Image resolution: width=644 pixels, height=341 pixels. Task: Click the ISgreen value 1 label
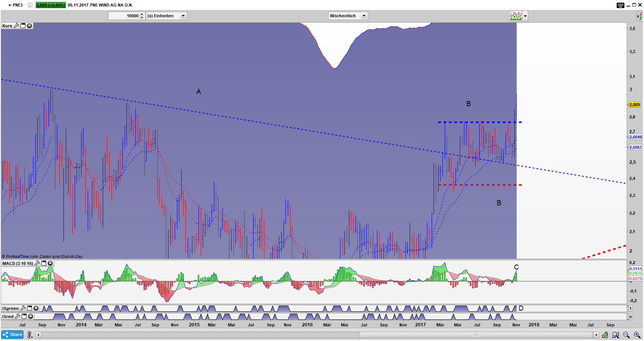click(630, 308)
